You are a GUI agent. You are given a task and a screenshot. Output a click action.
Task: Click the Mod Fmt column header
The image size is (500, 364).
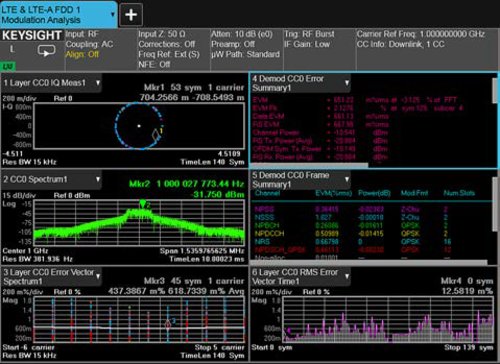(x=415, y=193)
